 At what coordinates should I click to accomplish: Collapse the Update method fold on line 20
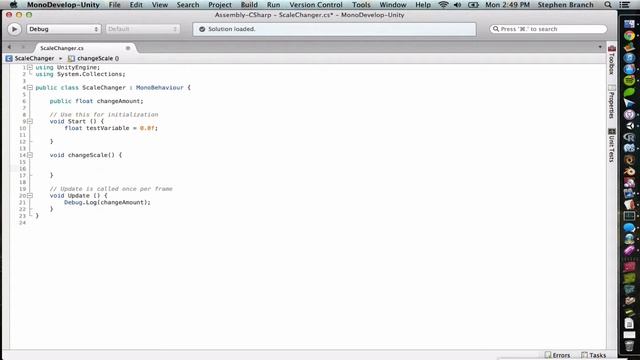click(30, 196)
